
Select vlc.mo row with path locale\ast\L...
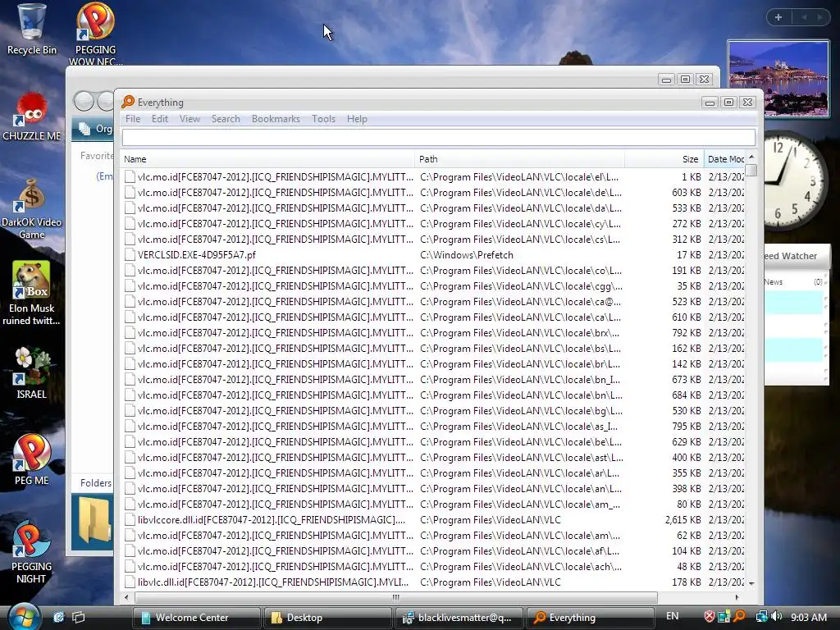[x=433, y=458]
